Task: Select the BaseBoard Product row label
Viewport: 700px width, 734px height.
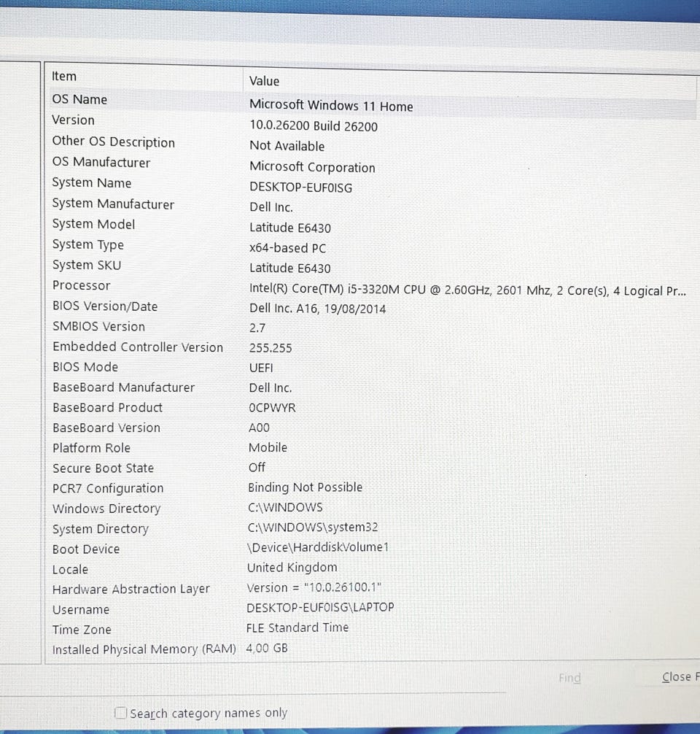Action: (x=108, y=408)
